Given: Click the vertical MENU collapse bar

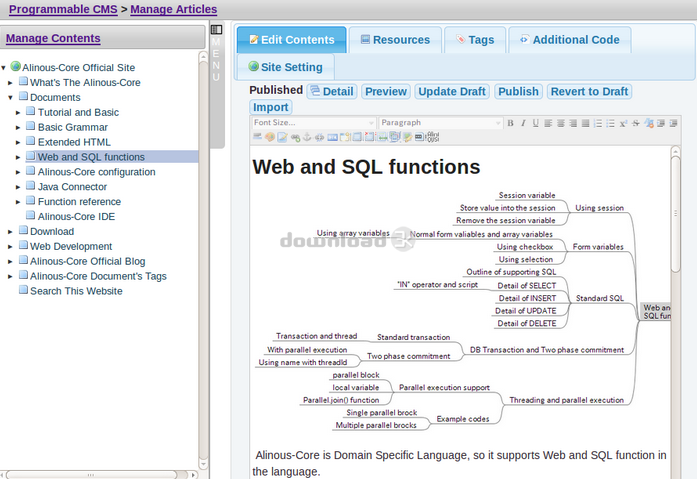Looking at the screenshot, I should (x=217, y=84).
